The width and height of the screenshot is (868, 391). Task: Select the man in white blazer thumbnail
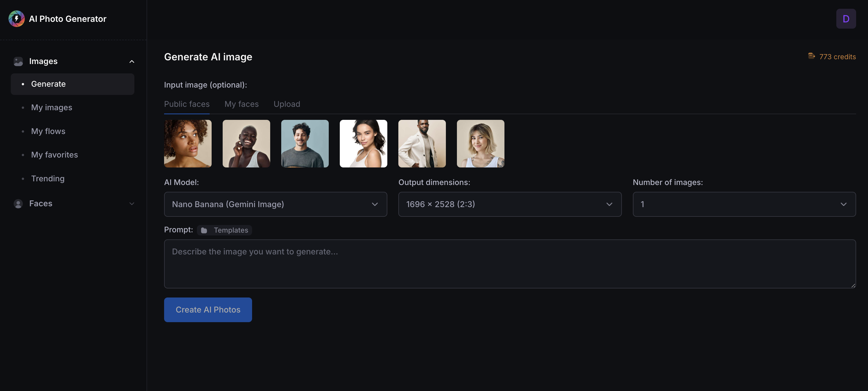point(422,143)
